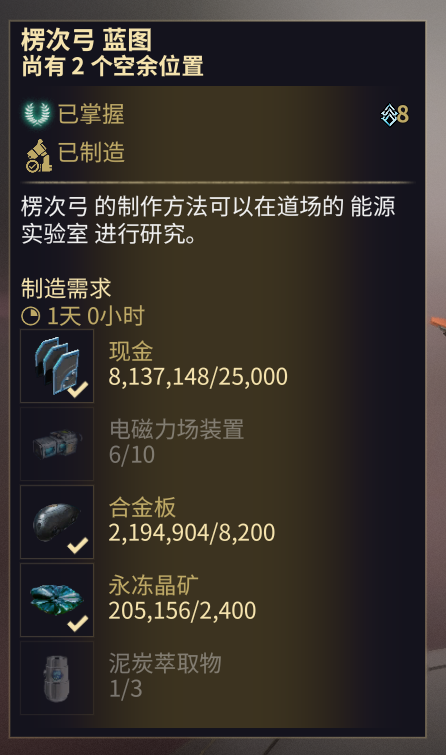Click the 楞次弓 蓝图 title

pos(87,40)
